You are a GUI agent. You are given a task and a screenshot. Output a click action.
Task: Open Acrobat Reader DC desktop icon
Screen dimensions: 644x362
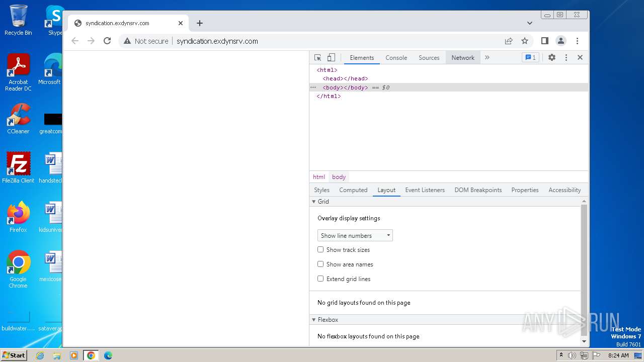pos(18,72)
